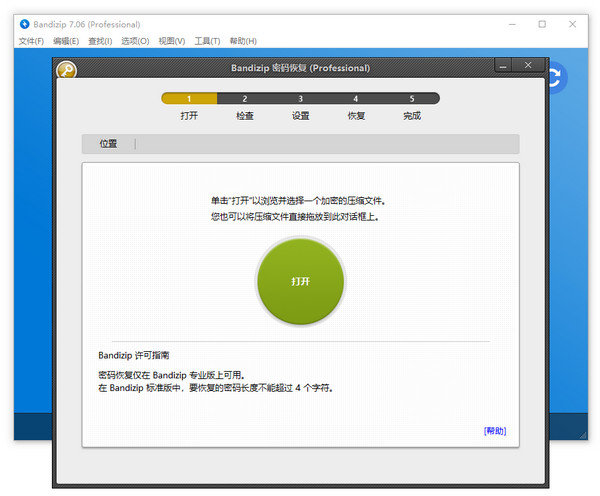Open the 视图(V) menu
The width and height of the screenshot is (600, 496).
pyautogui.click(x=172, y=41)
